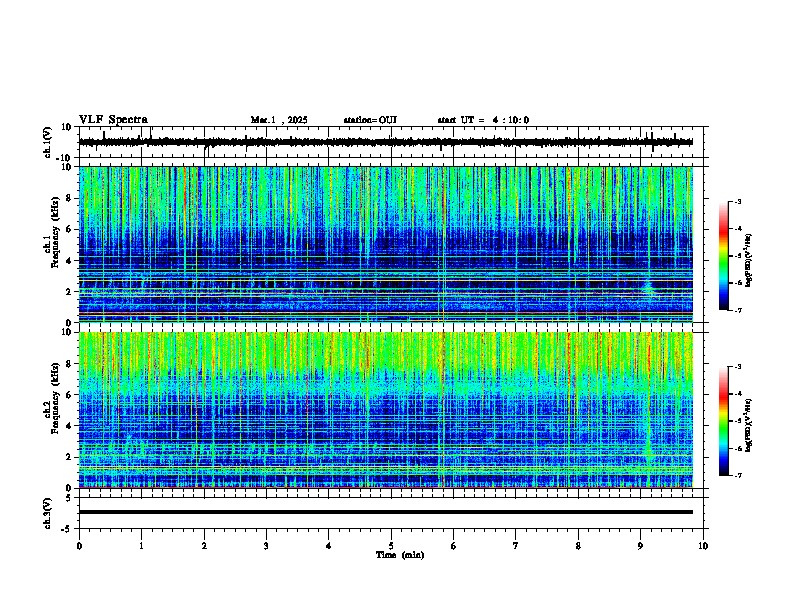The height and width of the screenshot is (612, 792).
Task: Click the date 'Mar.1 , 2025' label
Action: pos(279,120)
